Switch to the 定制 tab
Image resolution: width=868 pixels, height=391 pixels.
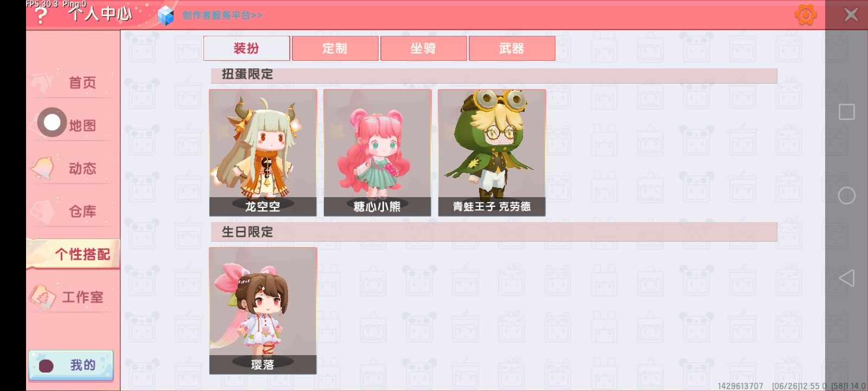335,48
